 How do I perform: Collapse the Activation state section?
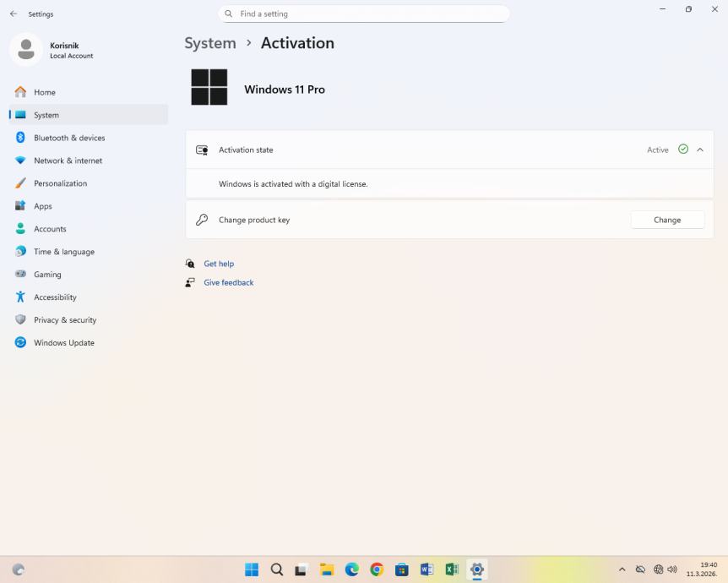click(700, 150)
